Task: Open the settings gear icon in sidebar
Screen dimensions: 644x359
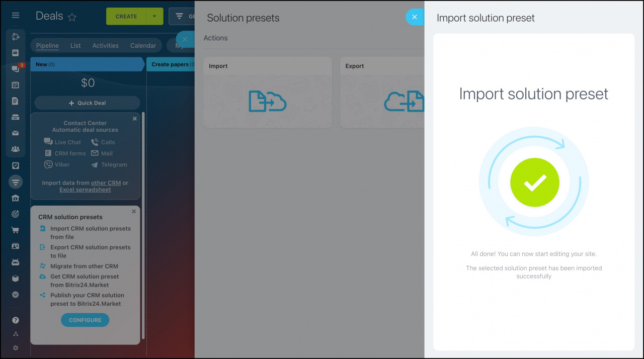Action: pyautogui.click(x=16, y=348)
